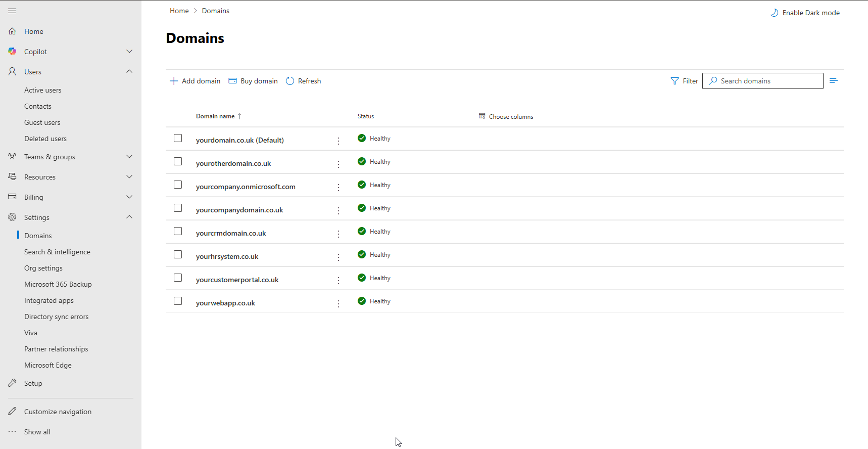This screenshot has width=868, height=449.
Task: Open yourhrsystem.co.uk domain details
Action: point(227,256)
